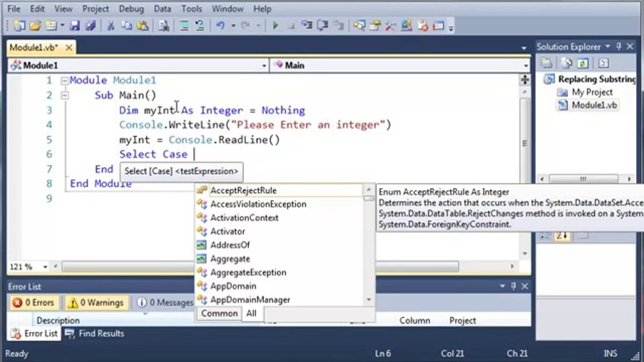Click the IntelliSense list down scroll arrow
The image size is (644, 362).
369,300
